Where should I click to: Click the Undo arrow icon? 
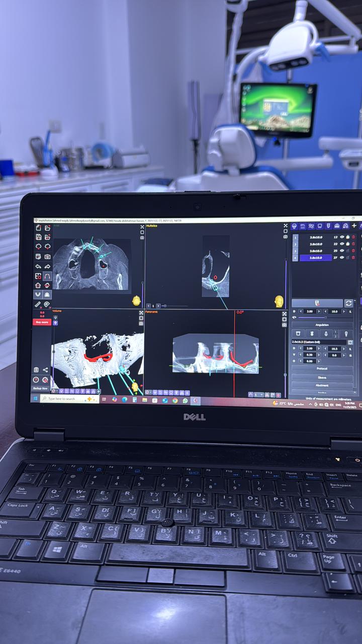pyautogui.click(x=38, y=266)
